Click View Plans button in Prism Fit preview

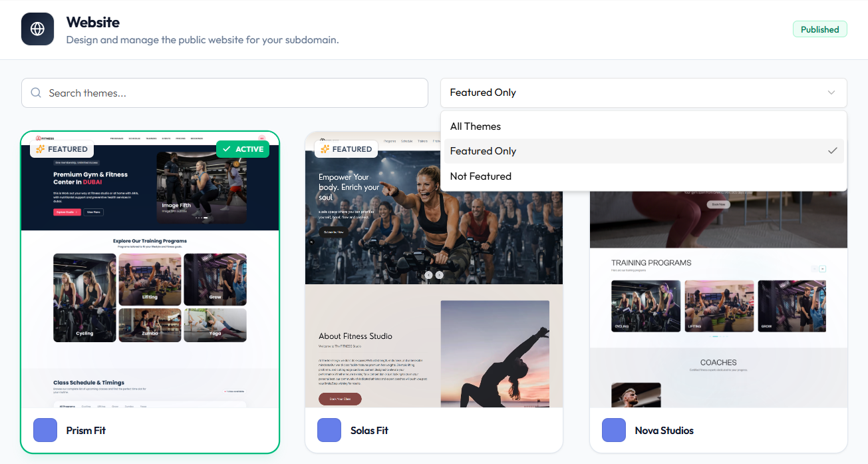94,212
